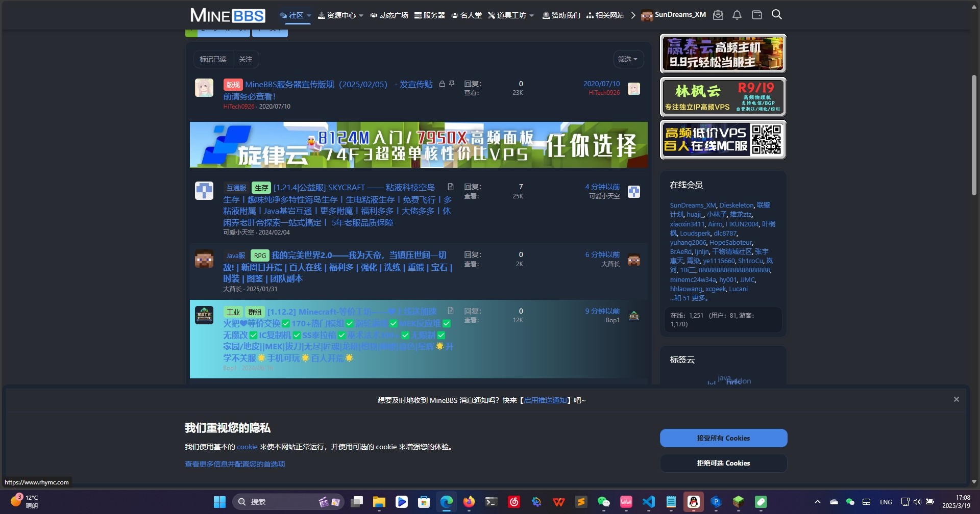980x514 pixels.
Task: Accept all cookies button
Action: tap(723, 438)
